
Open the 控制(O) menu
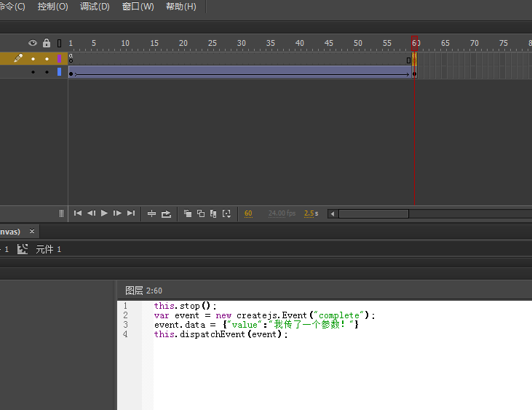[53, 7]
